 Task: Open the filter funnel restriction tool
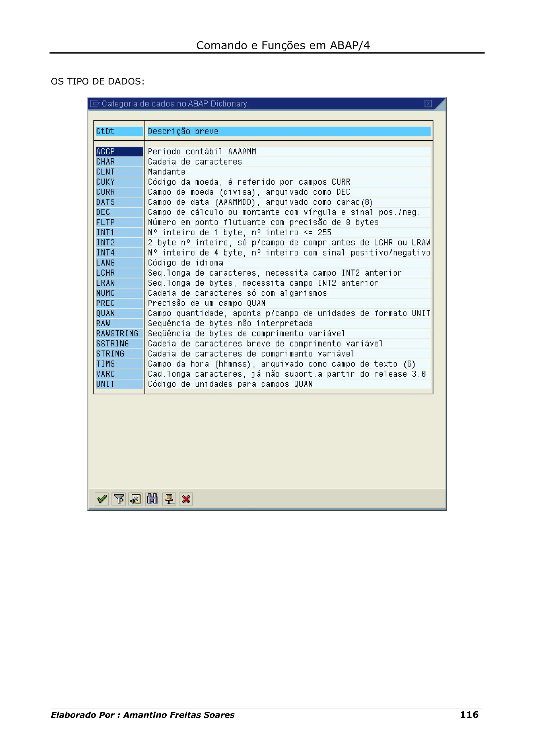[x=119, y=499]
